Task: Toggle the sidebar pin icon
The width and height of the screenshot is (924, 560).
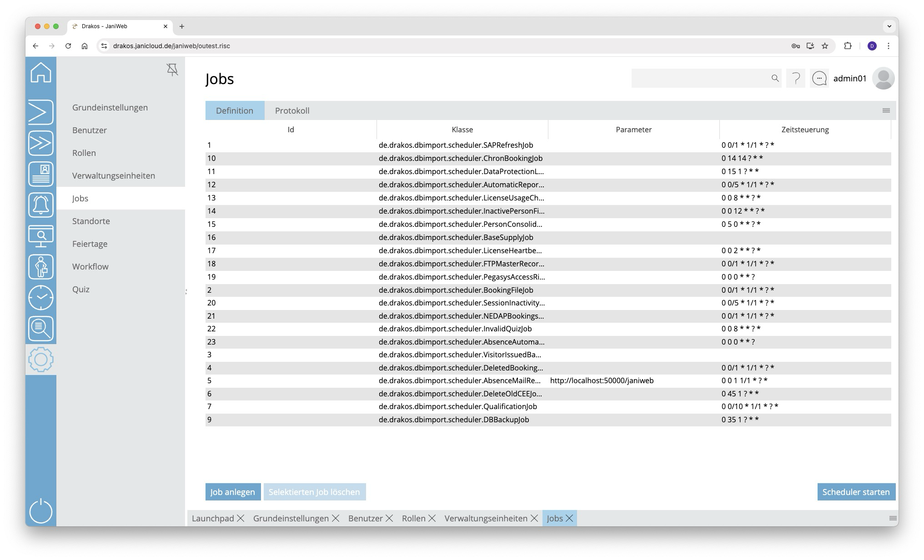Action: coord(172,70)
